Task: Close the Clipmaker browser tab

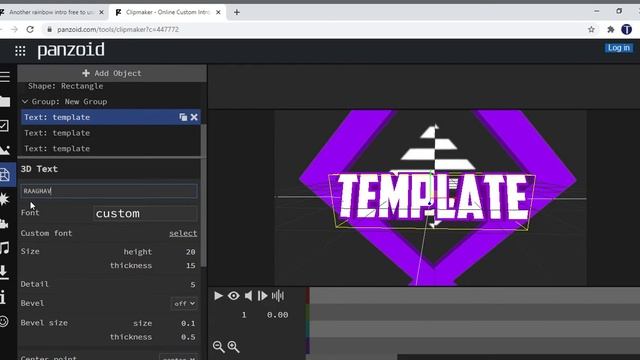Action: coord(218,12)
